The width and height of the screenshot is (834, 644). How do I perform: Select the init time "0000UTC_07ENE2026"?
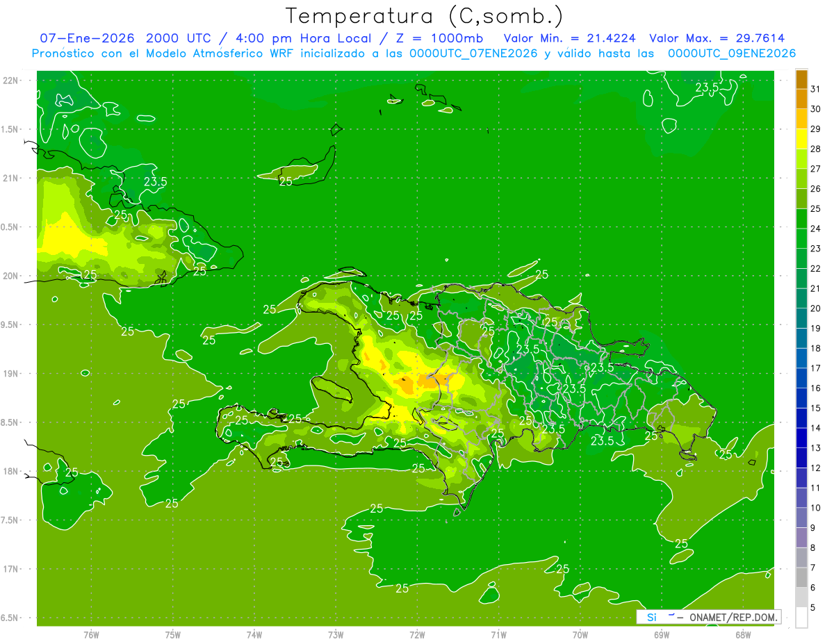coord(474,53)
